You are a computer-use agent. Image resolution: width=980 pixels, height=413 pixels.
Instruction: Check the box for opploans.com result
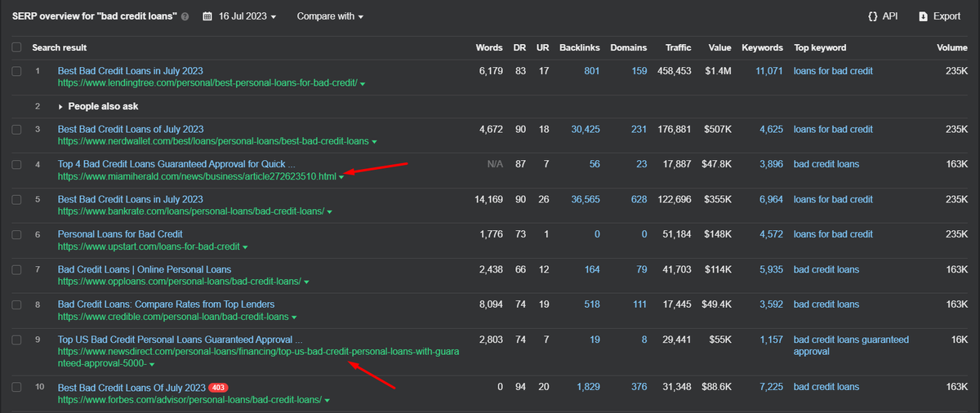click(17, 270)
